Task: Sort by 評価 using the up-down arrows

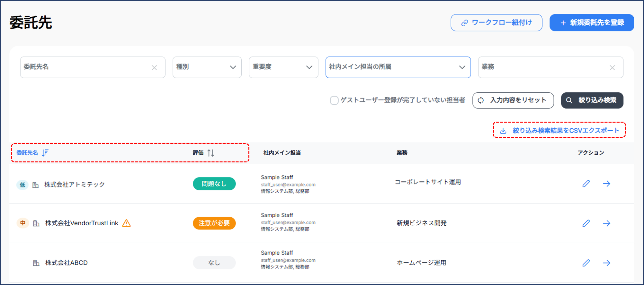Action: 211,153
